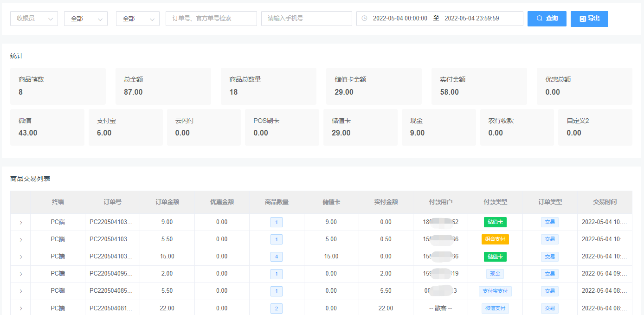Click the 自定义2 statistic card
The width and height of the screenshot is (644, 315).
pos(595,127)
